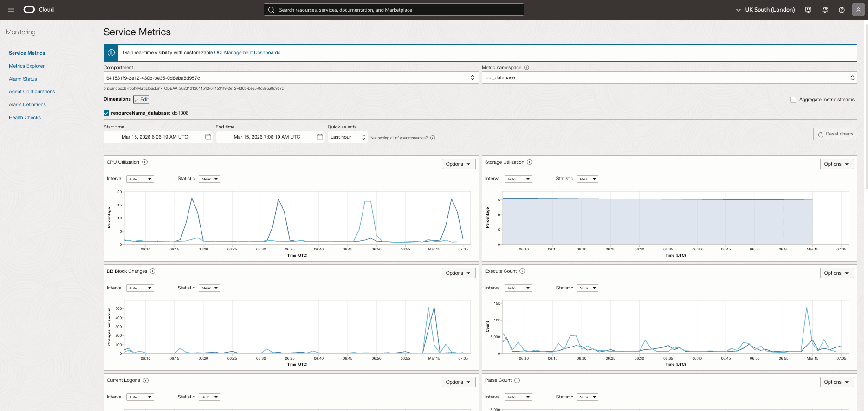Image resolution: width=868 pixels, height=411 pixels.
Task: Open Current Logons Options menu
Action: [459, 382]
